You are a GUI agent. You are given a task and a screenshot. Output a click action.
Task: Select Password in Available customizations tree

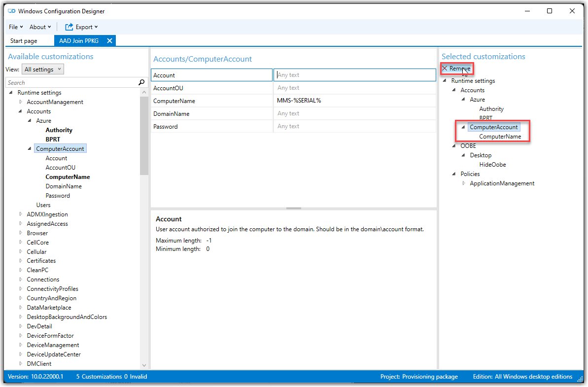58,196
